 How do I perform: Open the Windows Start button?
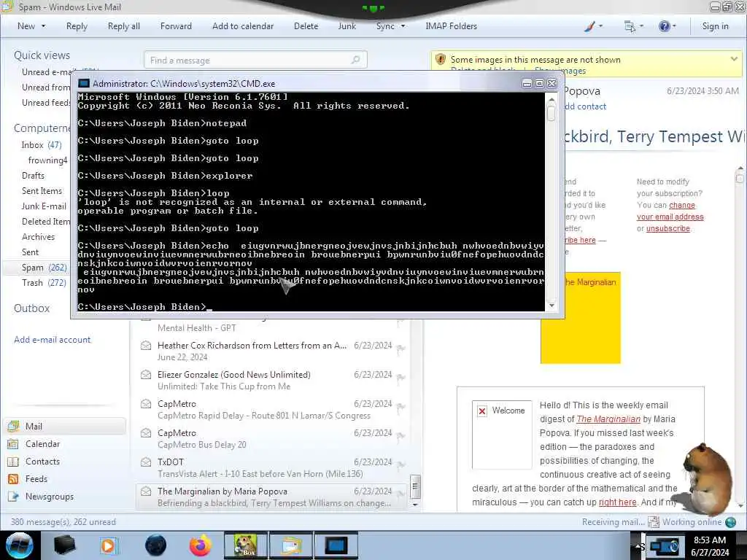(x=20, y=545)
